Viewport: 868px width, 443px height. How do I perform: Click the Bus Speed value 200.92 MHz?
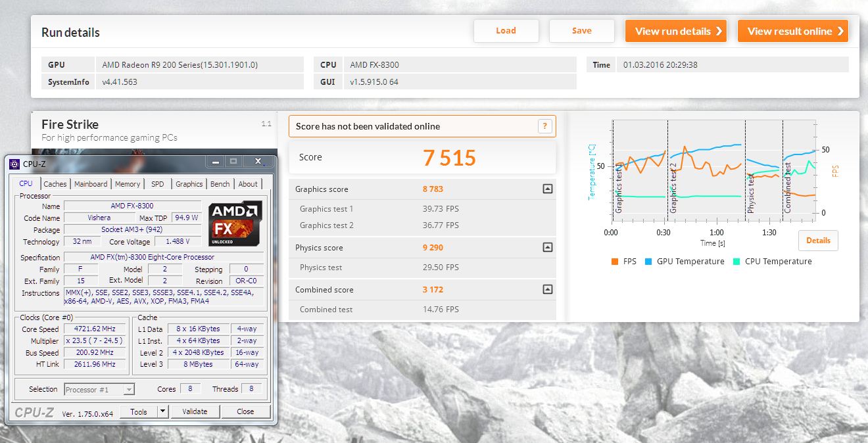[x=96, y=353]
